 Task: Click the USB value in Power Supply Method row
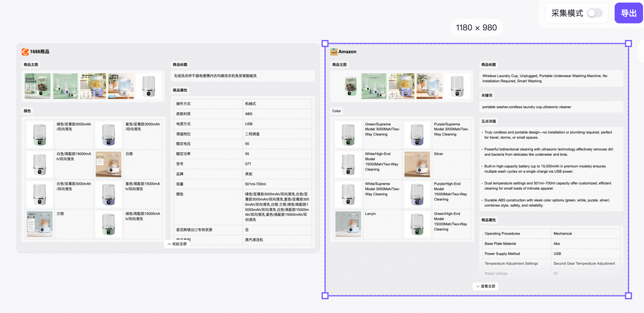click(557, 254)
